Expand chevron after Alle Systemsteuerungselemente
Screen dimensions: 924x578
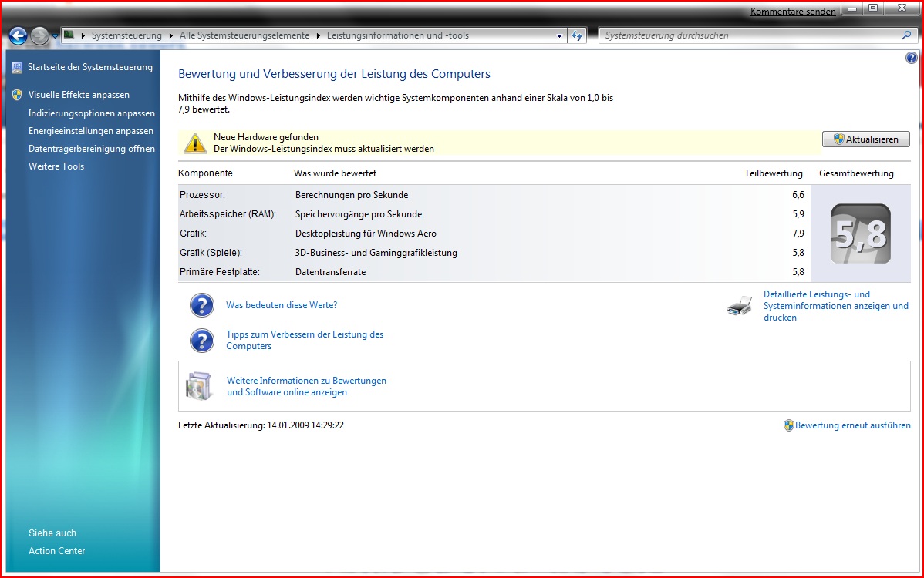click(319, 35)
